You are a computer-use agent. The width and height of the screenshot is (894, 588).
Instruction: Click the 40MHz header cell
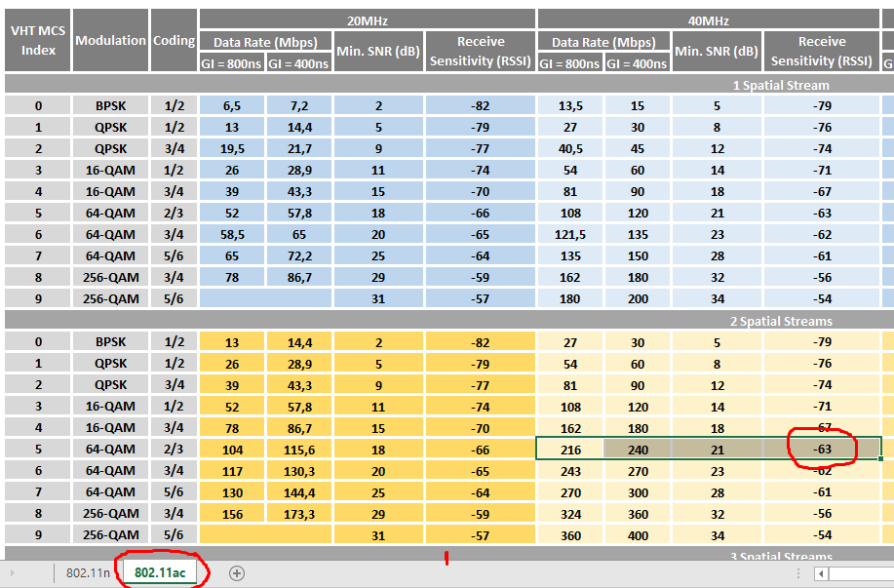(x=708, y=20)
